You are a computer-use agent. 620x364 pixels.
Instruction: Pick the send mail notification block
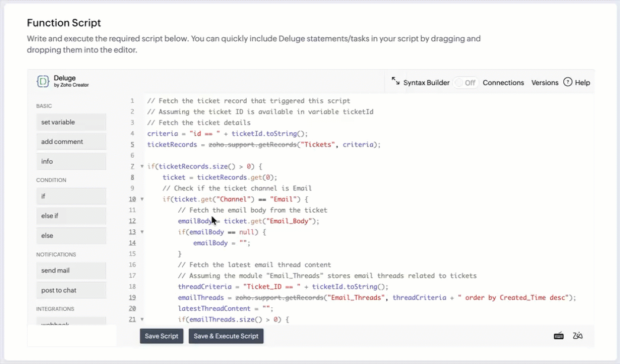pos(71,271)
